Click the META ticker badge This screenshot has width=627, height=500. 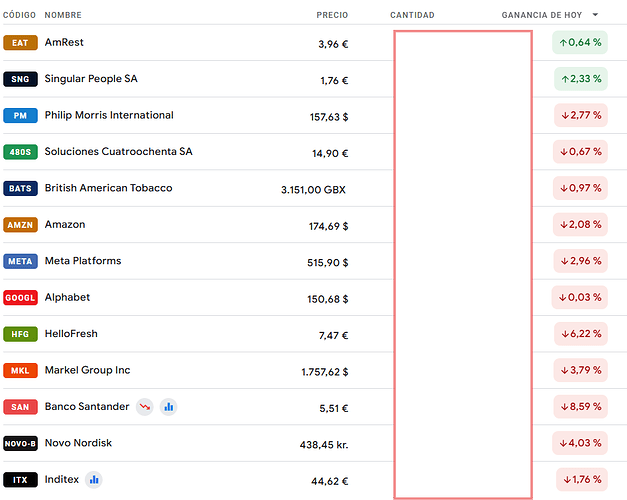20,261
